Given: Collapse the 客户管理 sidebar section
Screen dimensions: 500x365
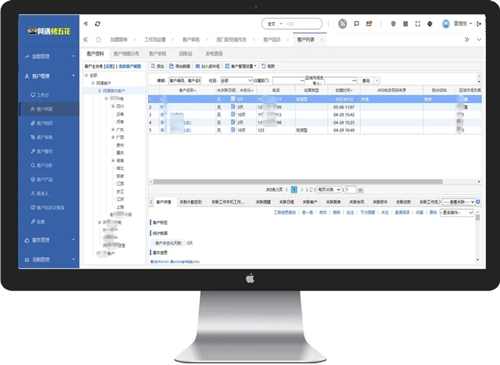Looking at the screenshot, I should point(74,76).
